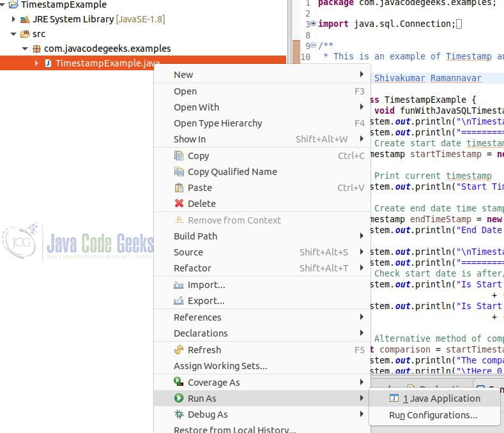
Task: Choose Export... in the context menu
Action: [x=263, y=301]
